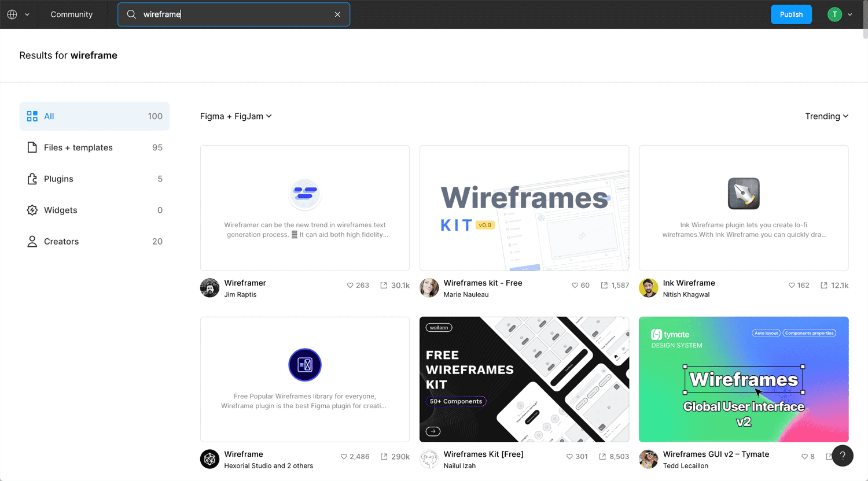The height and width of the screenshot is (481, 868).
Task: Open the FREE WIREFRAMES KIT thumbnail
Action: [x=524, y=379]
